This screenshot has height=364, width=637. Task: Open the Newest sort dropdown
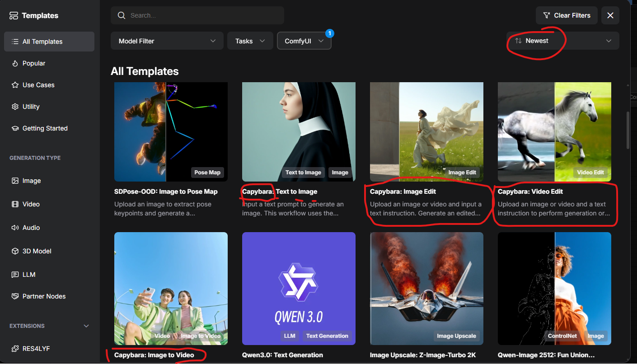(x=563, y=41)
